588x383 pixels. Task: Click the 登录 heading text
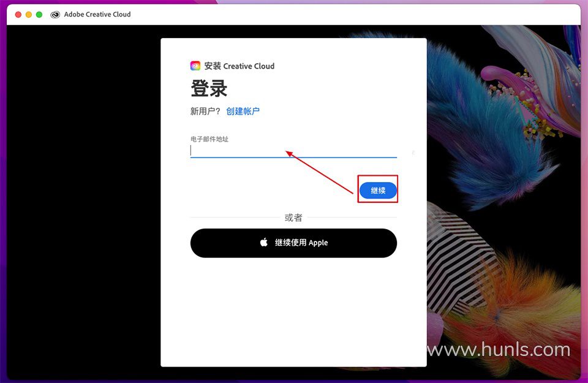[209, 88]
